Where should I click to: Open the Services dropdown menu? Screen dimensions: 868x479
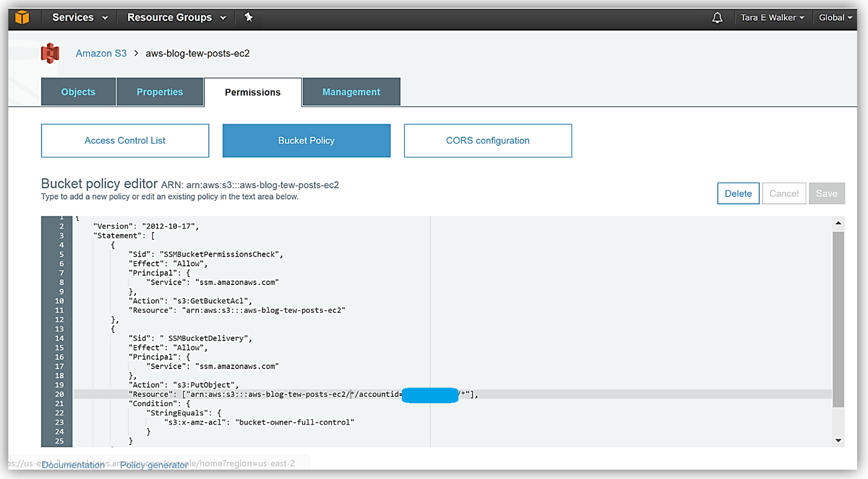tap(80, 18)
